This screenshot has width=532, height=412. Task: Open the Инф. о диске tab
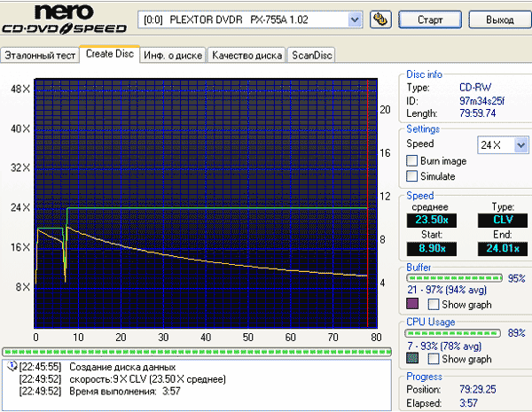[173, 55]
